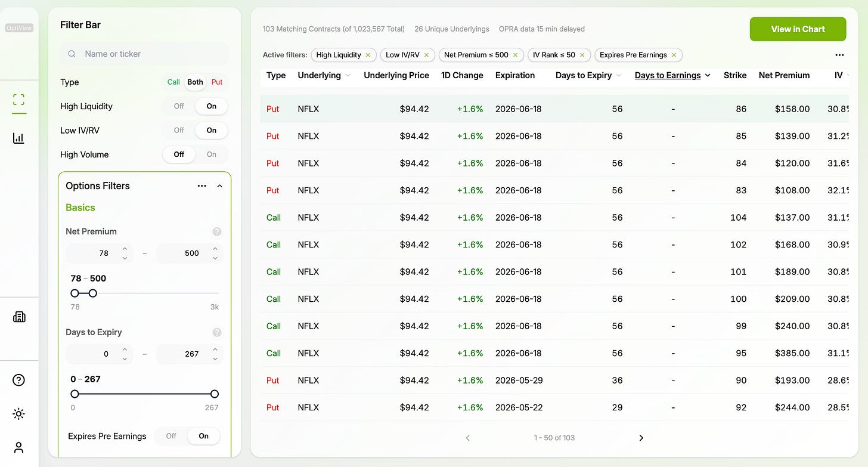
Task: Click the Basics section heading
Action: pos(80,208)
